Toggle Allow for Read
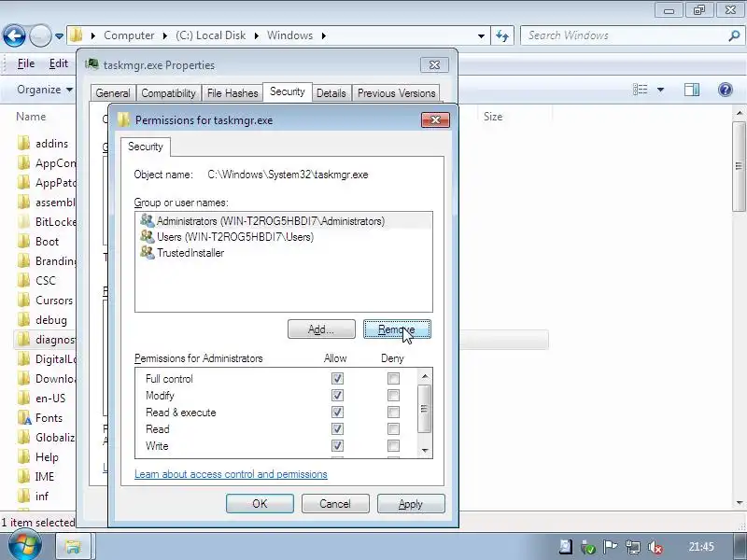Screen dimensions: 747x560 [337, 429]
